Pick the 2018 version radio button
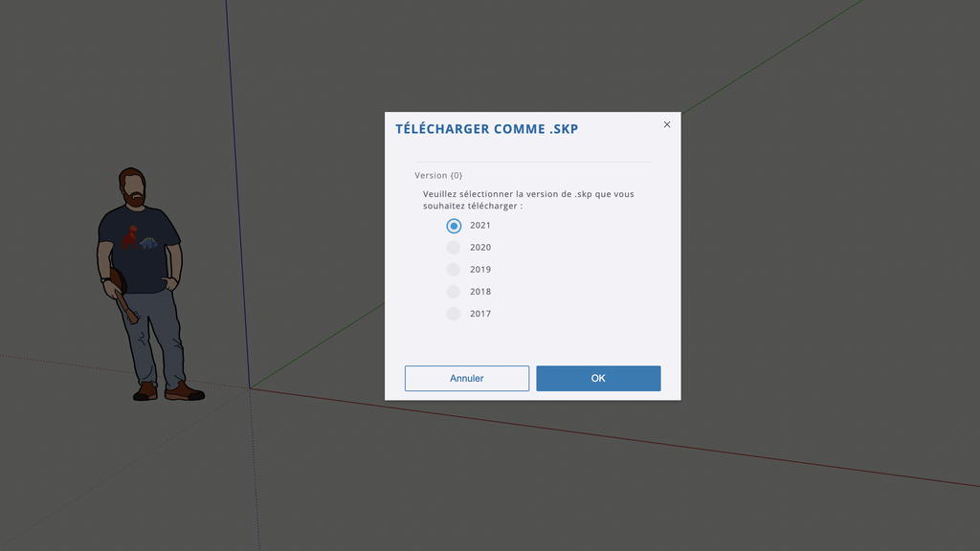Image resolution: width=980 pixels, height=551 pixels. coord(453,292)
